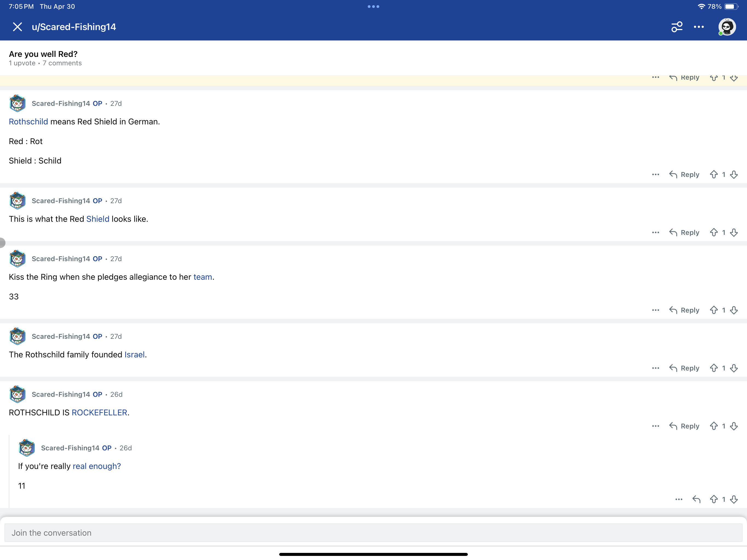Open the 'real enough?' link

(97, 466)
